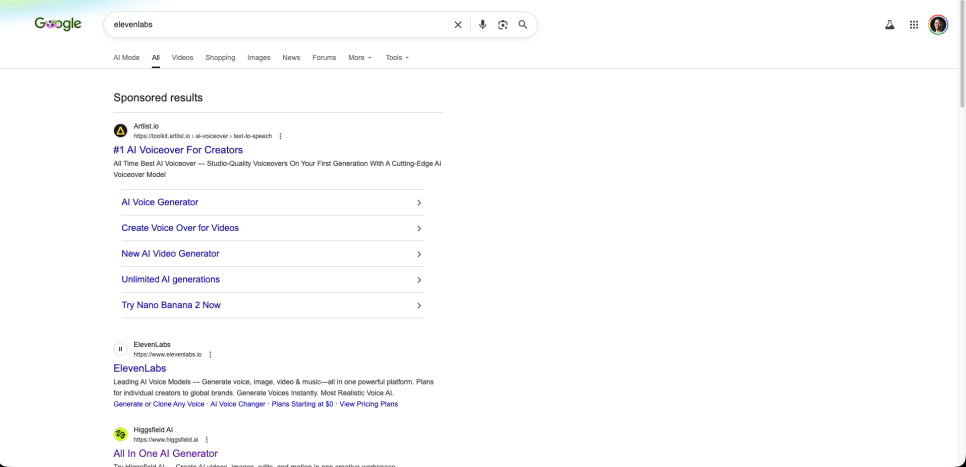Image resolution: width=966 pixels, height=467 pixels.
Task: Click the magnifying glass search icon
Action: (522, 25)
